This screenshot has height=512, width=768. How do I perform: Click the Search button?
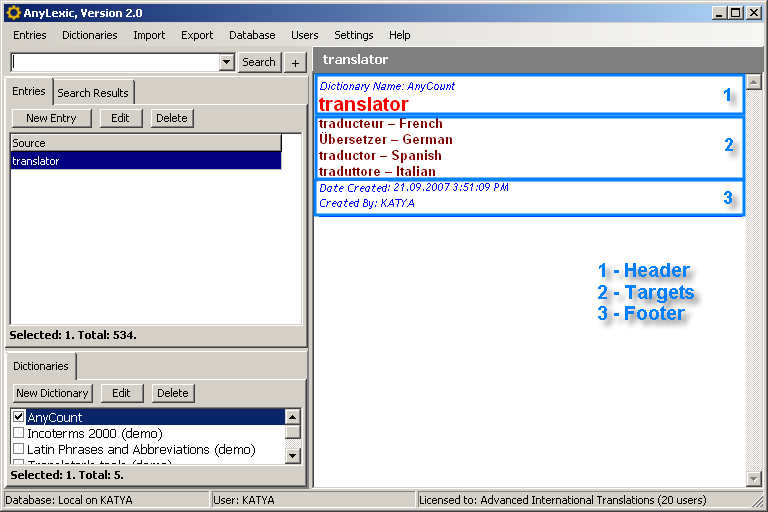259,62
